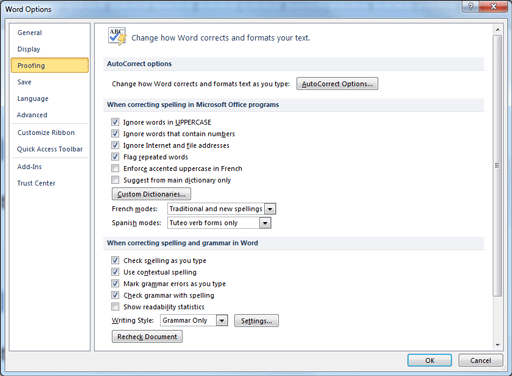The image size is (512, 376).
Task: Open grammar Settings button
Action: click(256, 321)
